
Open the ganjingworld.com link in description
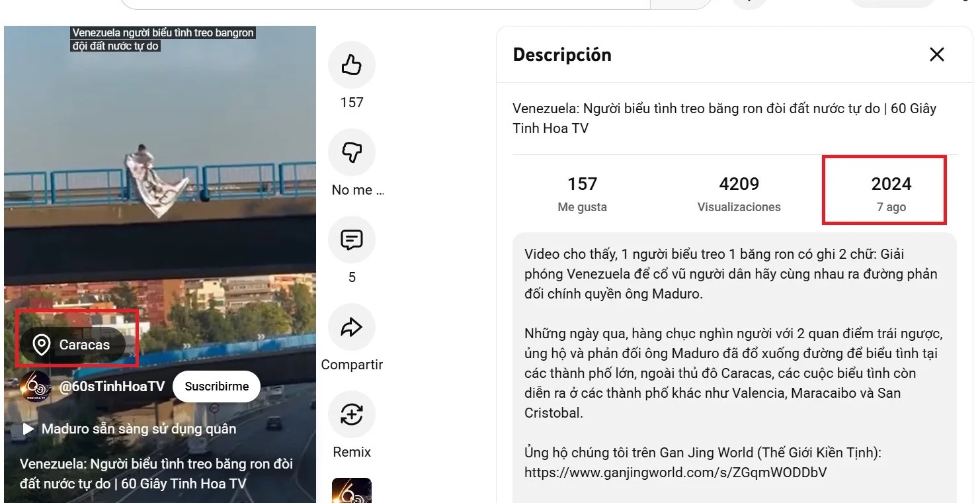675,473
